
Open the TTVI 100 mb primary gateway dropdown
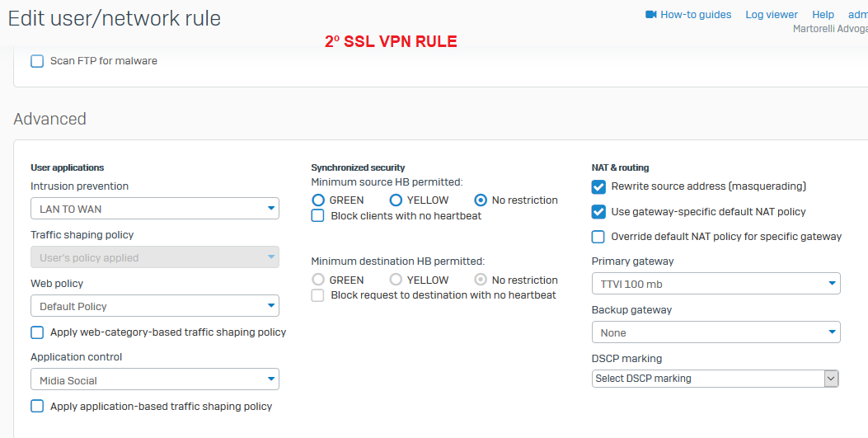pos(716,284)
